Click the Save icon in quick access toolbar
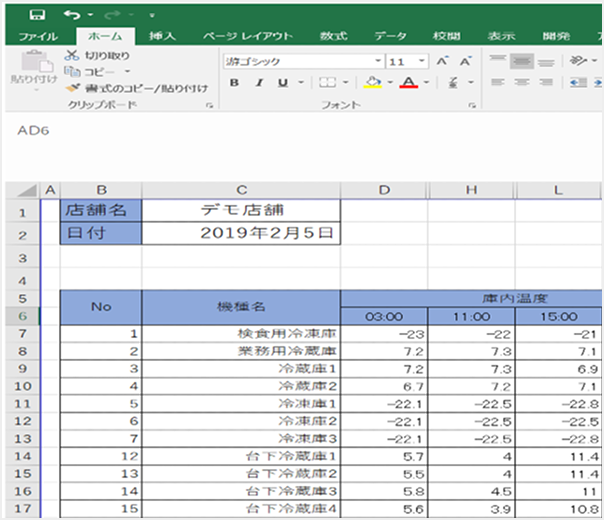 pyautogui.click(x=37, y=15)
